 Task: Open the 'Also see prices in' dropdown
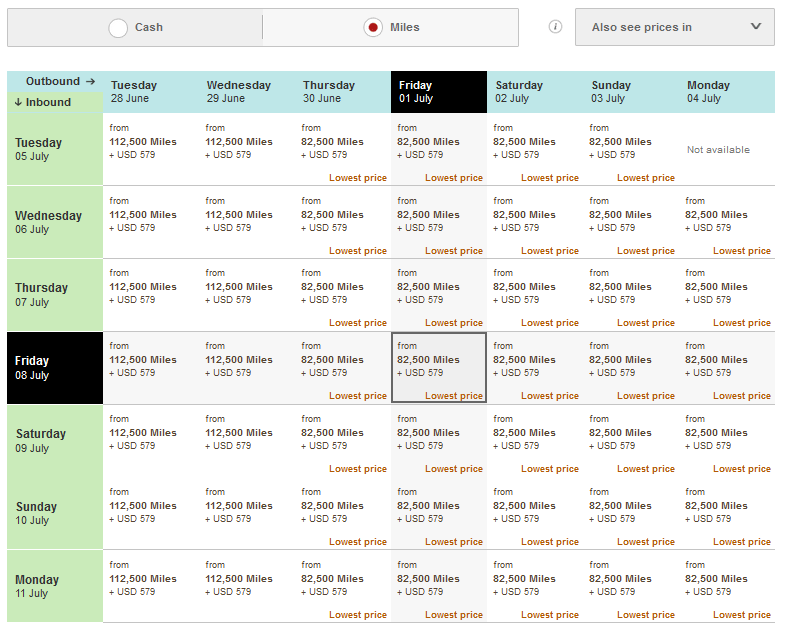674,27
